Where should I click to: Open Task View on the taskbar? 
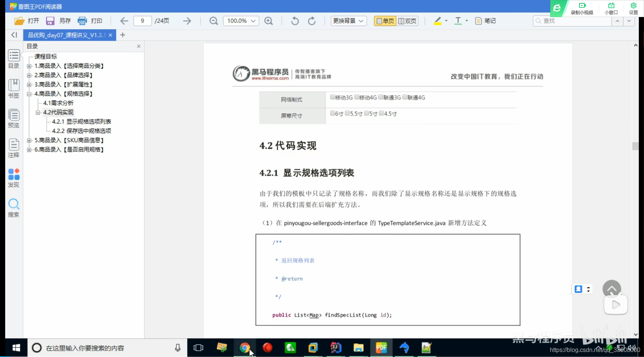(199, 348)
